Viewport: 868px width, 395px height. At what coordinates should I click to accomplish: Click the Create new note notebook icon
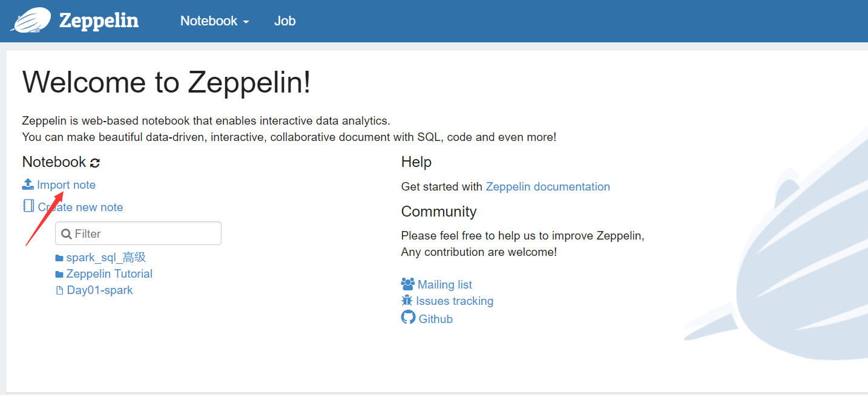click(x=28, y=206)
